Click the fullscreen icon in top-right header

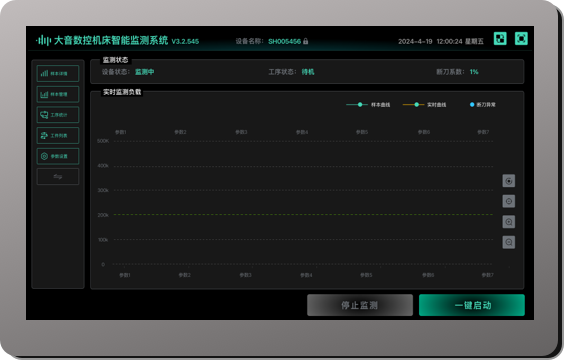click(521, 38)
